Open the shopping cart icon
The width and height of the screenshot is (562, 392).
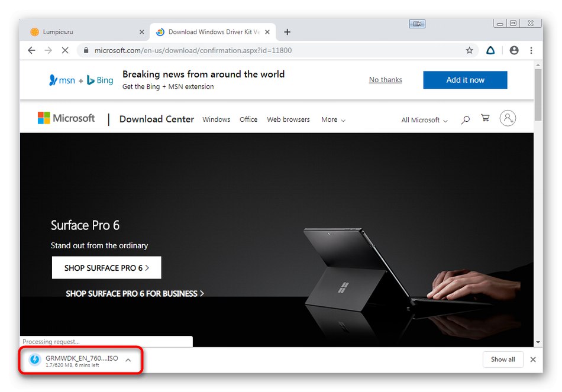[485, 118]
